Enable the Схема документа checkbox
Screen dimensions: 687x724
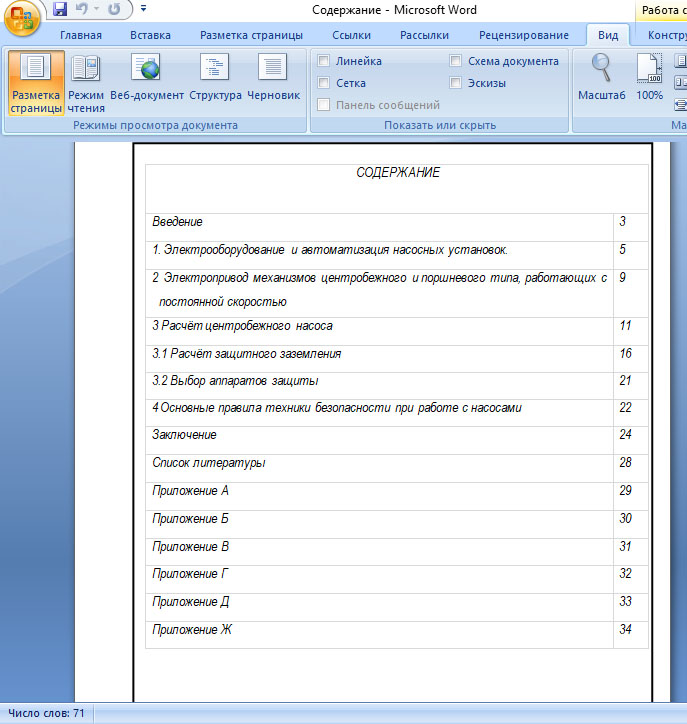[456, 62]
